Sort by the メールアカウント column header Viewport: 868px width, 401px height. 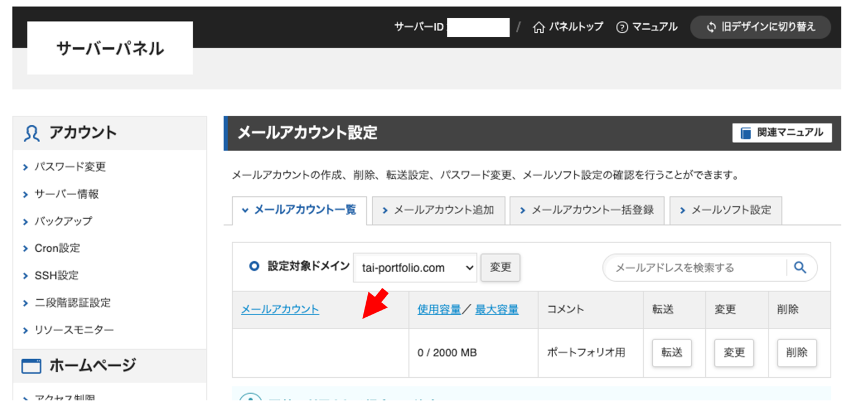tap(280, 309)
